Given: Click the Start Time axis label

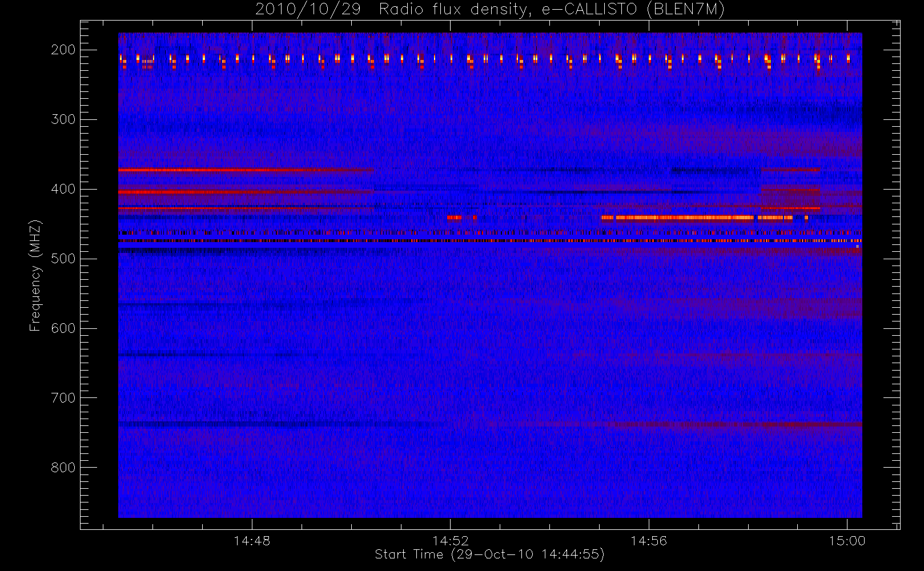Looking at the screenshot, I should click(x=489, y=554).
